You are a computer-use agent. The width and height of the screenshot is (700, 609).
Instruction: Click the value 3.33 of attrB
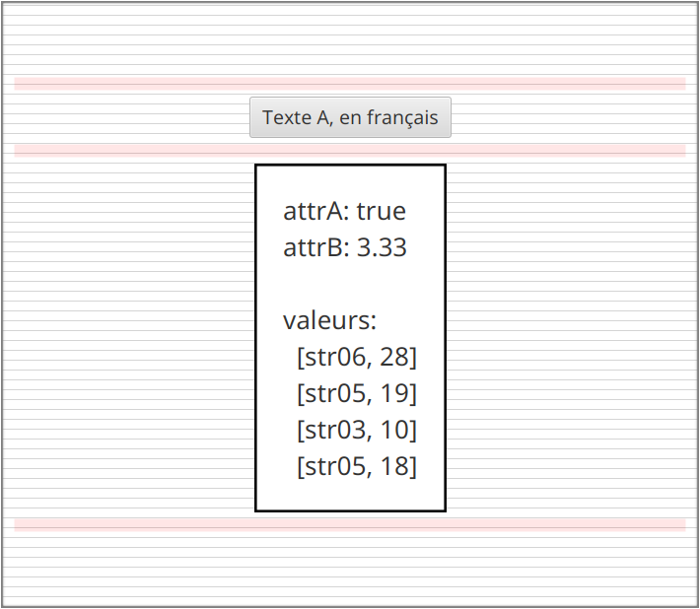[382, 247]
